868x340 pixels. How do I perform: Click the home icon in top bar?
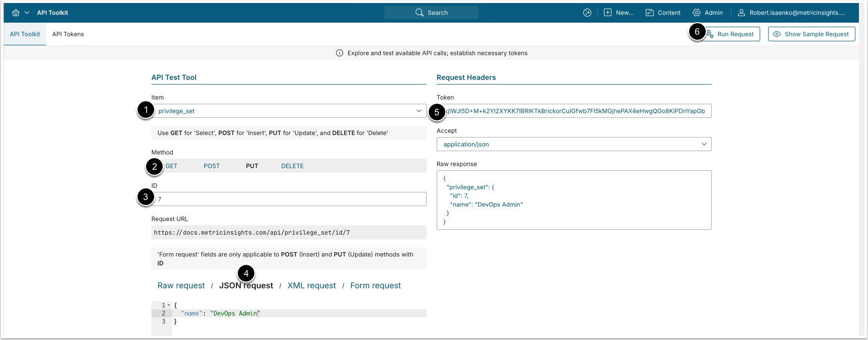[16, 13]
